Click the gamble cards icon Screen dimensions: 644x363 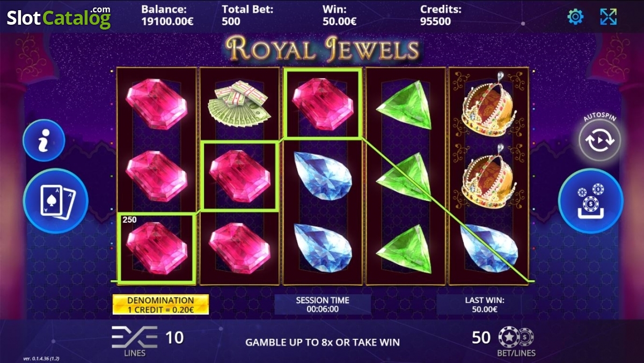(55, 201)
